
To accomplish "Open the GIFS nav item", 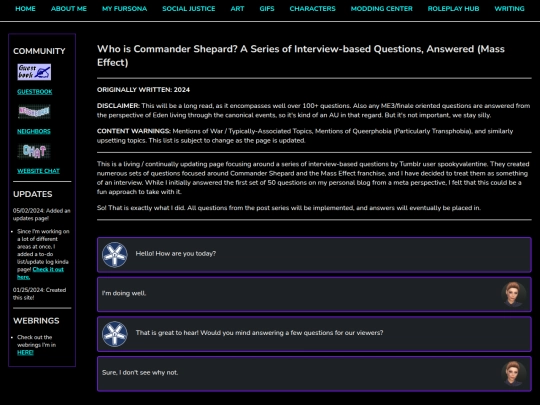I will pyautogui.click(x=267, y=9).
